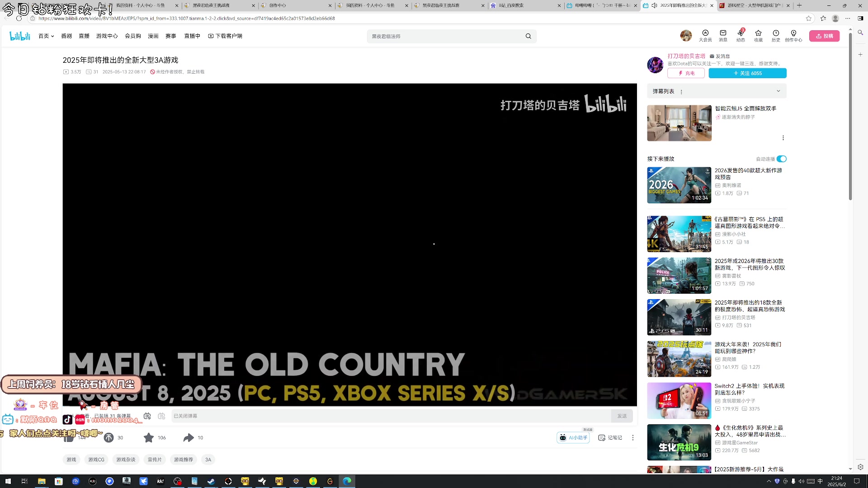Open the 漫画 nav item
The height and width of the screenshot is (488, 868).
(x=153, y=36)
